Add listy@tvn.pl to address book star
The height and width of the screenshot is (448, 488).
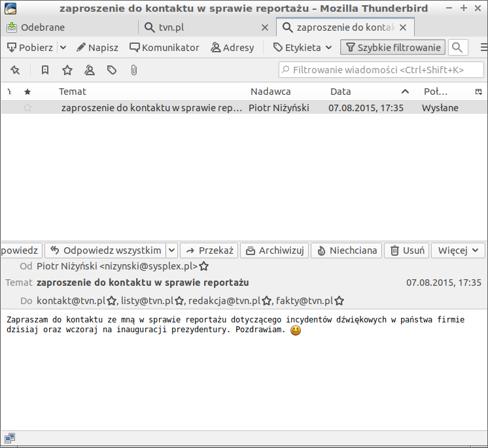pos(179,301)
